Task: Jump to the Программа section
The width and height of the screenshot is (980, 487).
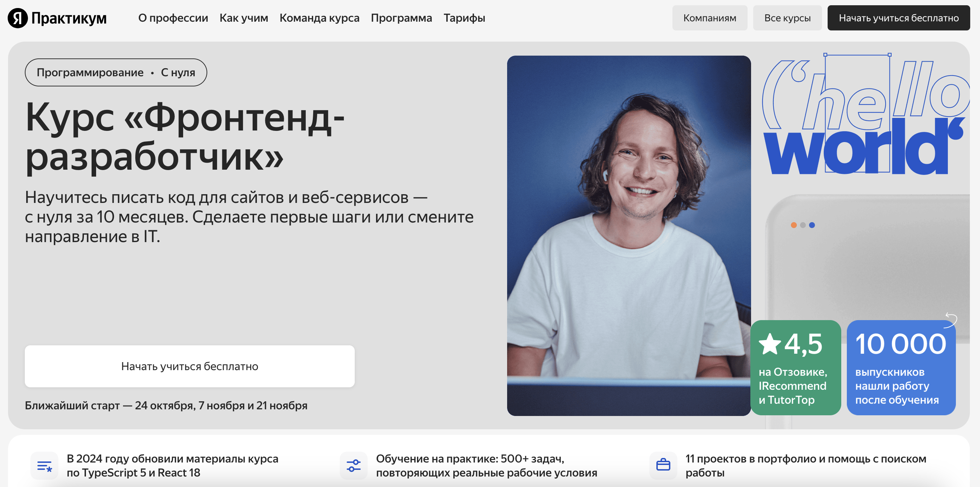Action: [401, 18]
